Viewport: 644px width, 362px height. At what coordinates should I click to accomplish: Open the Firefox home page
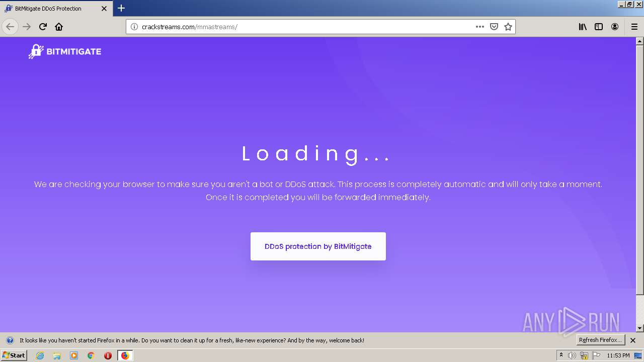click(x=59, y=27)
